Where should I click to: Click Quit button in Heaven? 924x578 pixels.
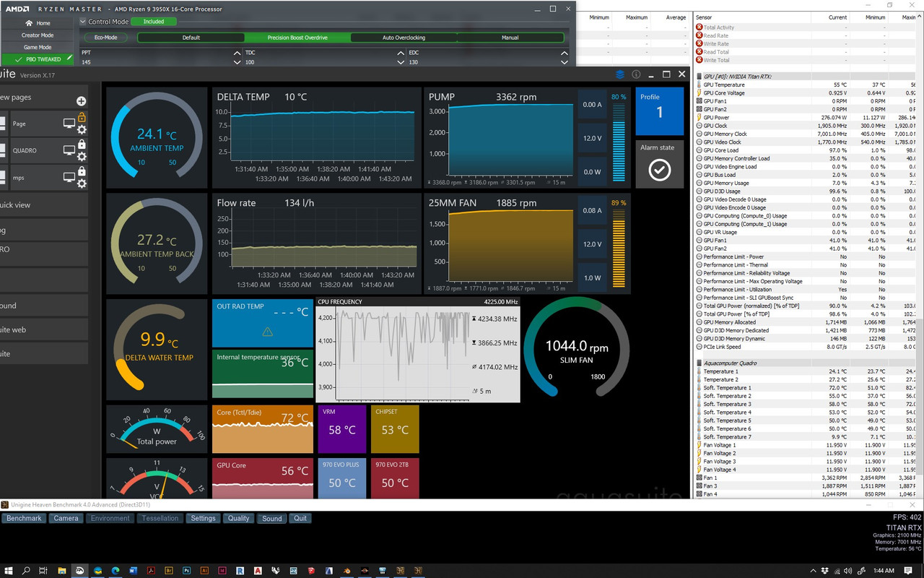(x=300, y=518)
